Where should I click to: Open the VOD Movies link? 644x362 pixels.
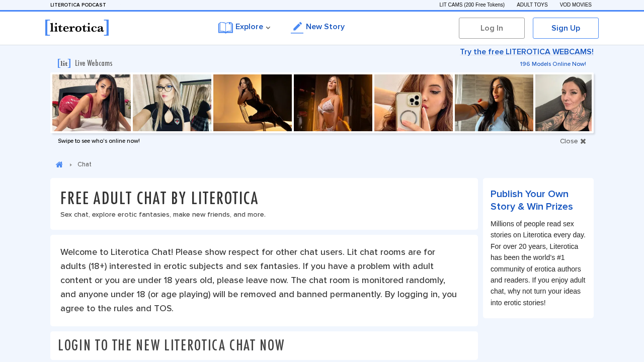[576, 5]
